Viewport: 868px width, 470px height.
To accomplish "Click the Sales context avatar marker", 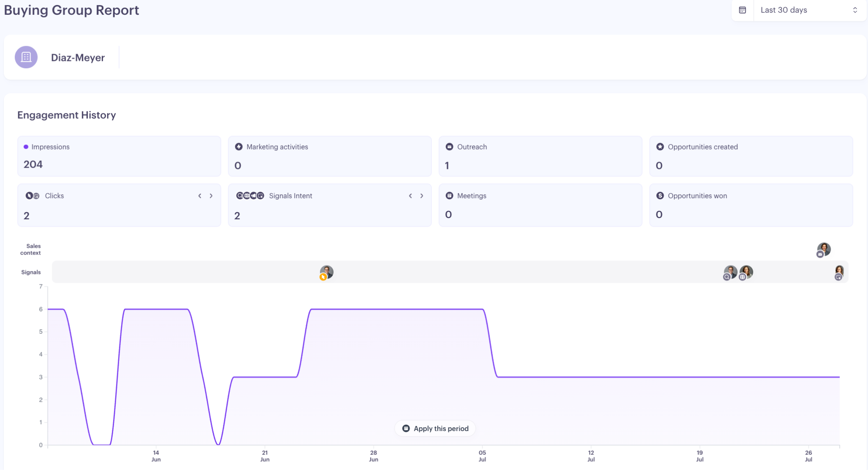I will (823, 250).
